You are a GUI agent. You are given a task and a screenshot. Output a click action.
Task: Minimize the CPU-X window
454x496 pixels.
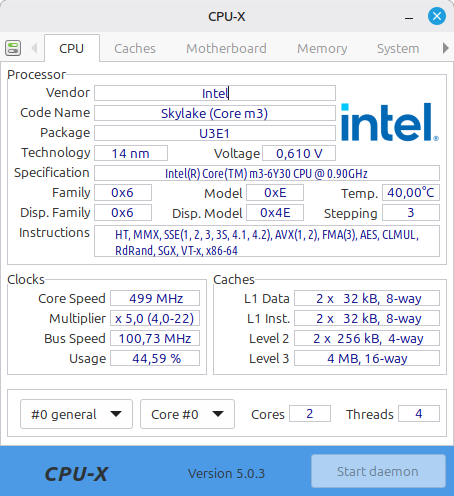tap(409, 17)
